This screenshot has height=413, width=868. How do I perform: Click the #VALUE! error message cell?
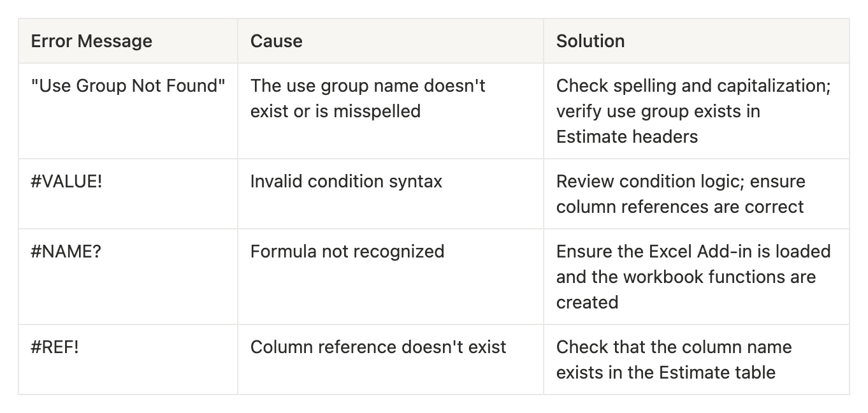coord(66,182)
